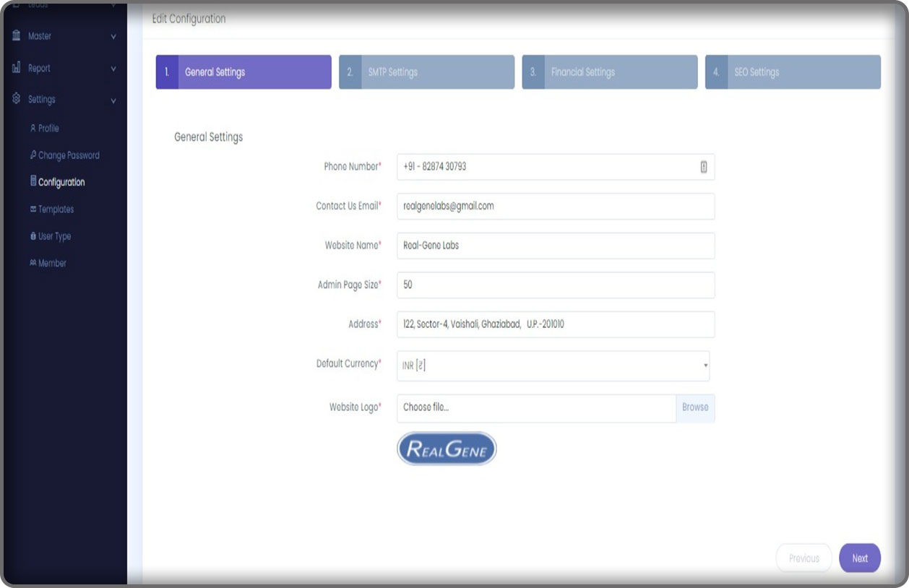
Task: Click the Profile person icon
Action: click(x=33, y=128)
